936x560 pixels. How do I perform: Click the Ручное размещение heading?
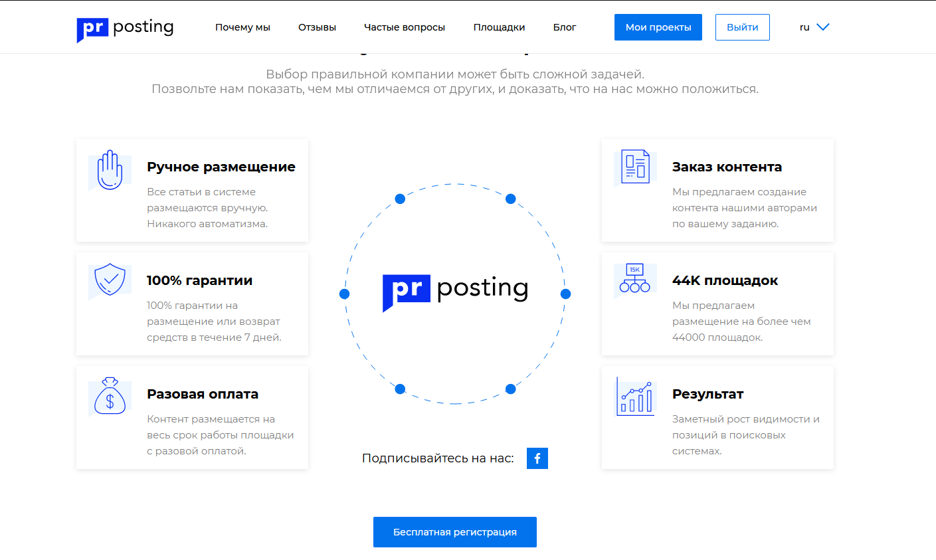[x=221, y=167]
